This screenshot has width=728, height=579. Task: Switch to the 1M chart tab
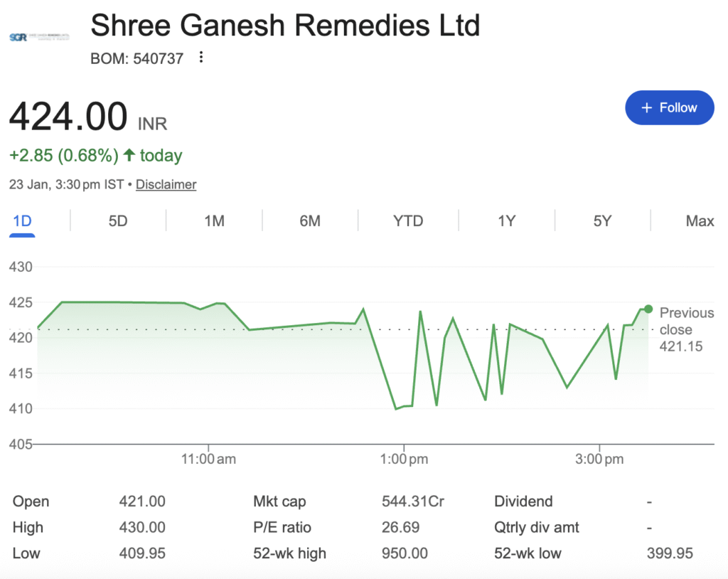(214, 221)
